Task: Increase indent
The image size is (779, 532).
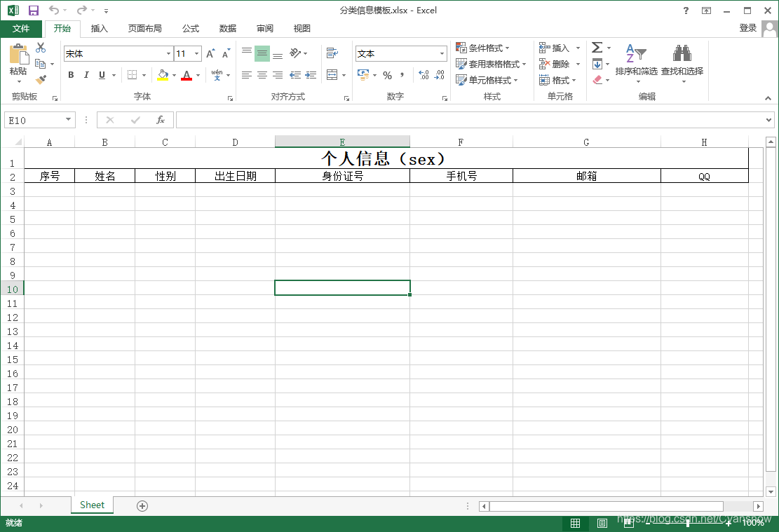Action: (311, 75)
